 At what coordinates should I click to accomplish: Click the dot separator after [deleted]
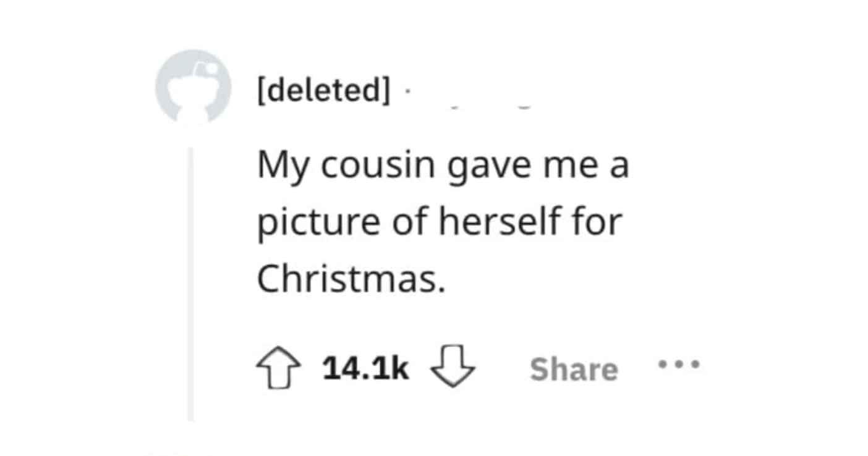[x=406, y=93]
